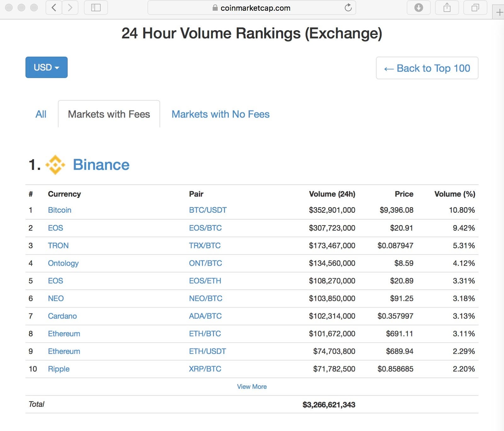Viewport: 504px width, 431px height.
Task: Click the $9,396.08 Bitcoin price
Action: 396,210
